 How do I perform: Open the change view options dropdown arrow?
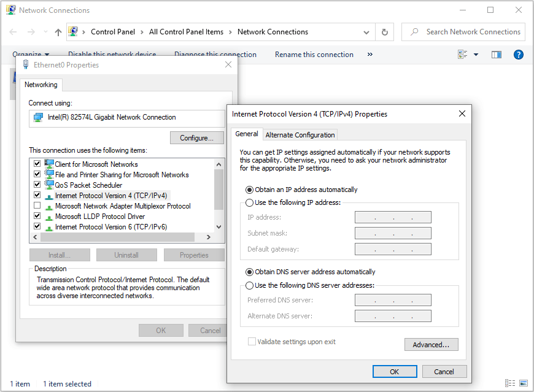coord(476,55)
